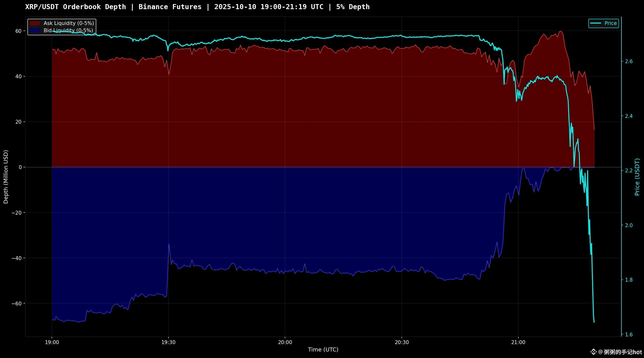The width and height of the screenshot is (644, 358).
Task: Click the 20:30 time axis label
Action: [401, 342]
